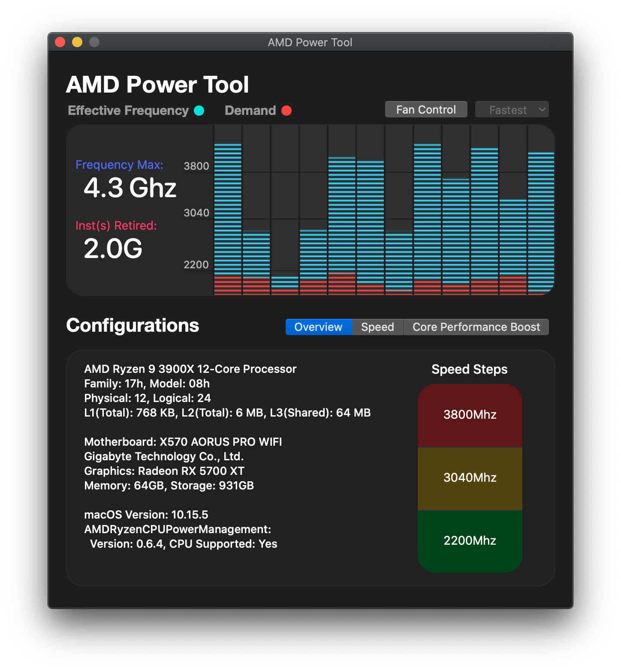Select the 3040Mhz speed step
Screen dimensions: 621x672
[x=470, y=478]
